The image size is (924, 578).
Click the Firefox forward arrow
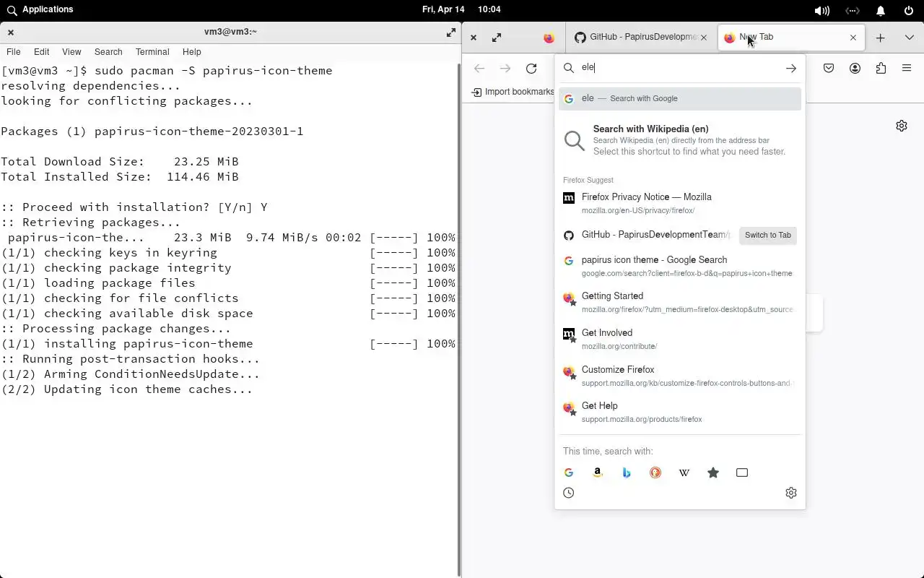[x=505, y=68]
